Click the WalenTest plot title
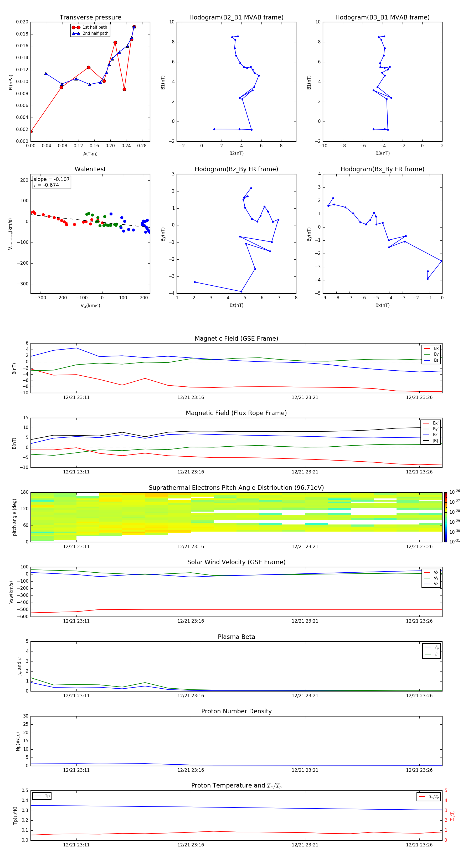 click(90, 169)
